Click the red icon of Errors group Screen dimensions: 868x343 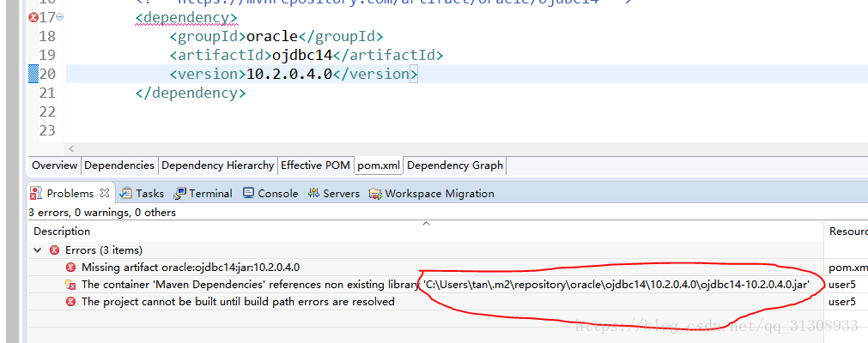click(54, 250)
